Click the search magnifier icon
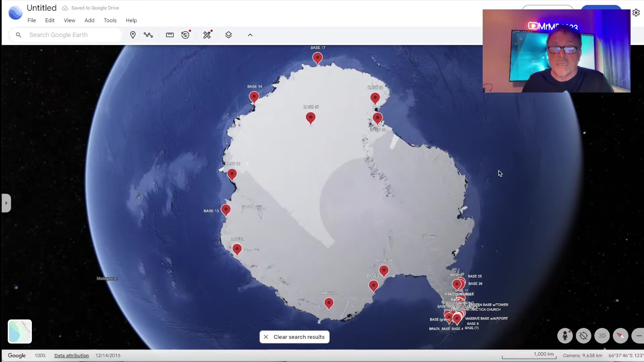The height and width of the screenshot is (362, 644). coord(18,35)
